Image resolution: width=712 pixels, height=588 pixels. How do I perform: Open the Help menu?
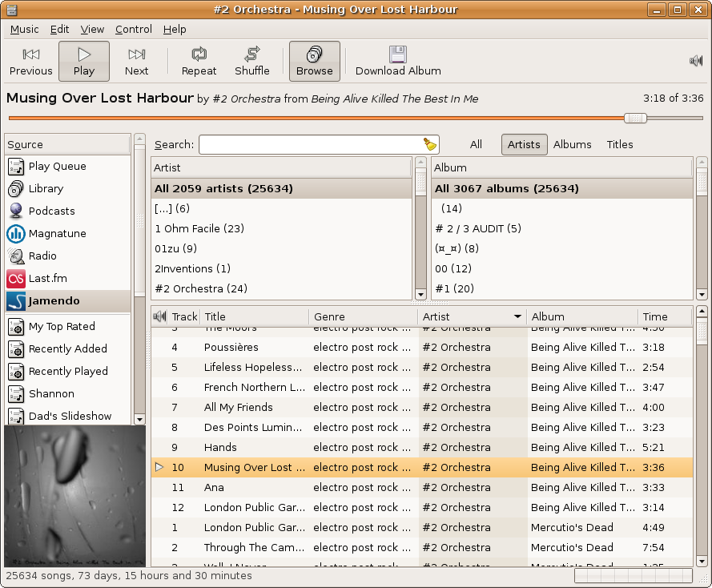click(175, 30)
